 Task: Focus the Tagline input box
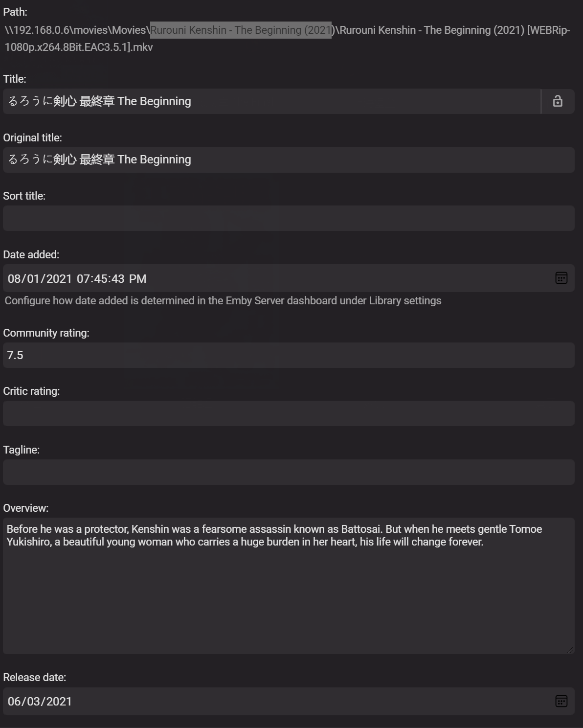coord(289,472)
